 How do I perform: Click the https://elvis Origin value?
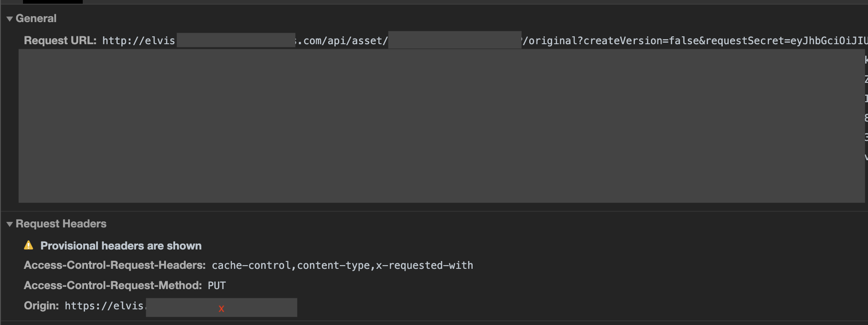point(104,306)
